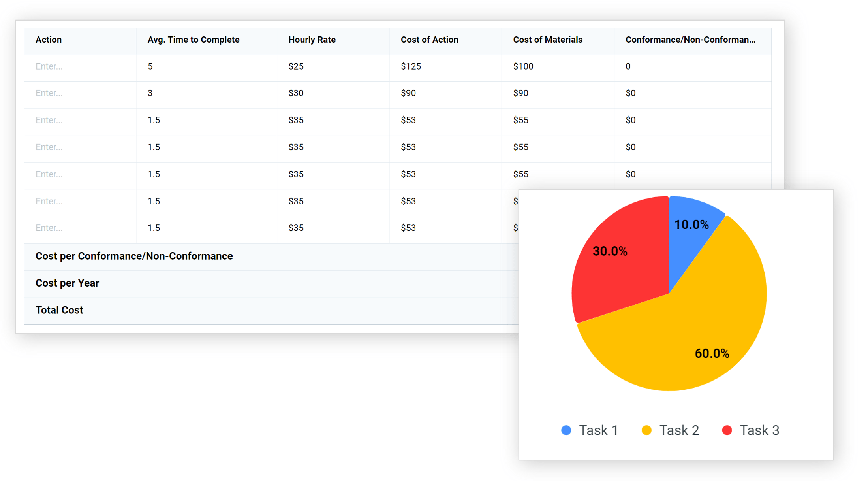Select the Cost per Year row
This screenshot has width=868, height=481.
tap(67, 283)
